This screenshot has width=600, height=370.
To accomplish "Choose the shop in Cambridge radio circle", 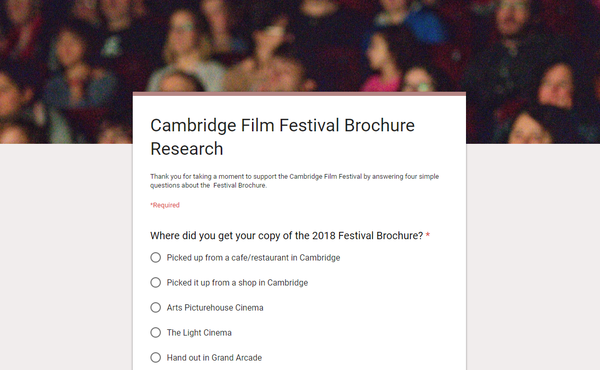I will pyautogui.click(x=155, y=282).
